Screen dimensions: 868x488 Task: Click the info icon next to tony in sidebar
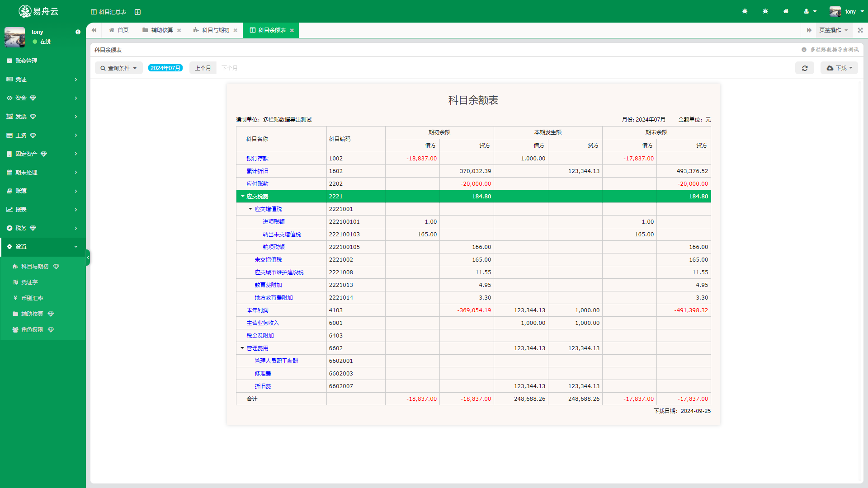pos(78,32)
